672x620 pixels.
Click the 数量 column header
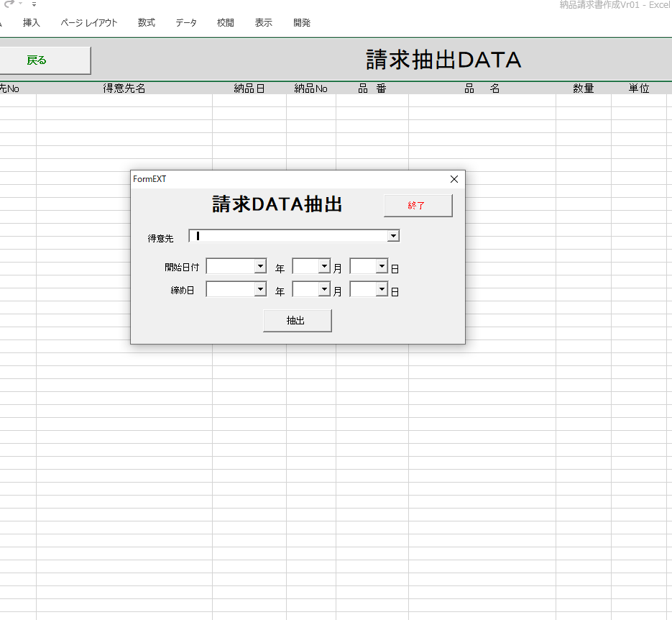coord(584,88)
